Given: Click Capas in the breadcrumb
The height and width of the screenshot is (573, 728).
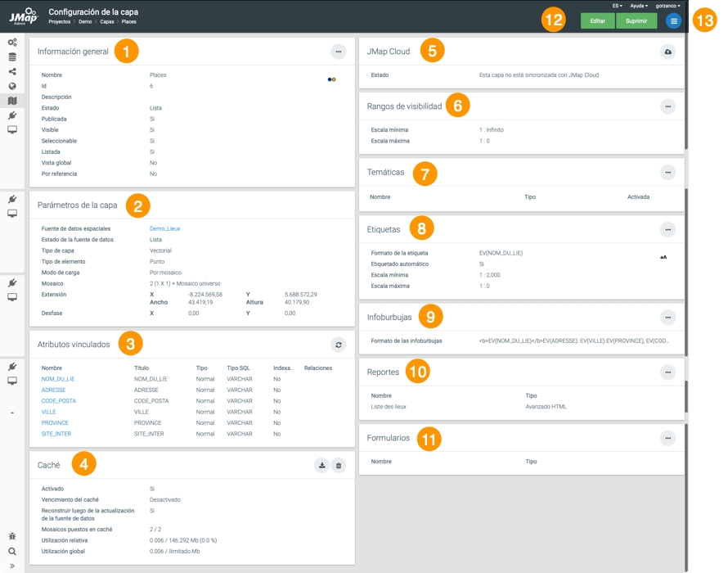Looking at the screenshot, I should point(106,22).
